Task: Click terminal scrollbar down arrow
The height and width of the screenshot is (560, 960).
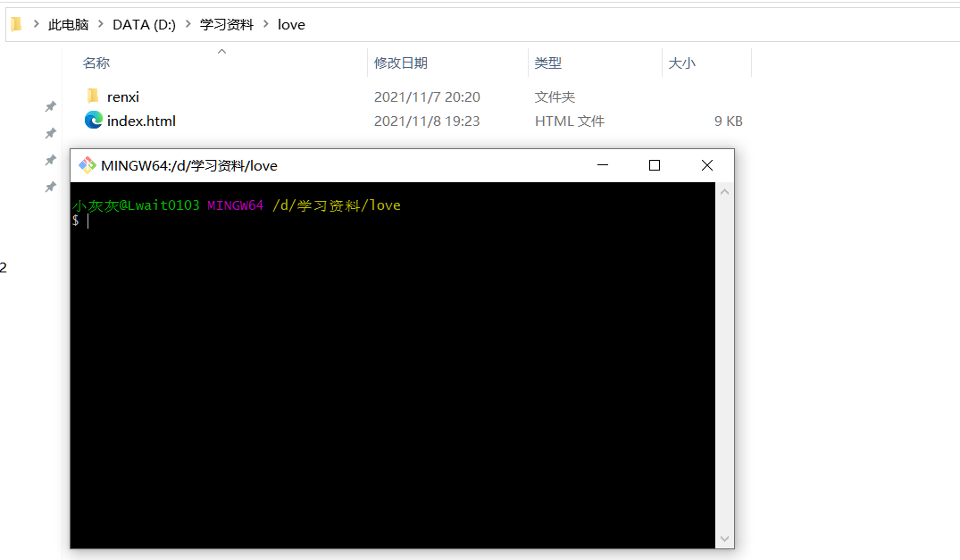Action: pyautogui.click(x=725, y=539)
